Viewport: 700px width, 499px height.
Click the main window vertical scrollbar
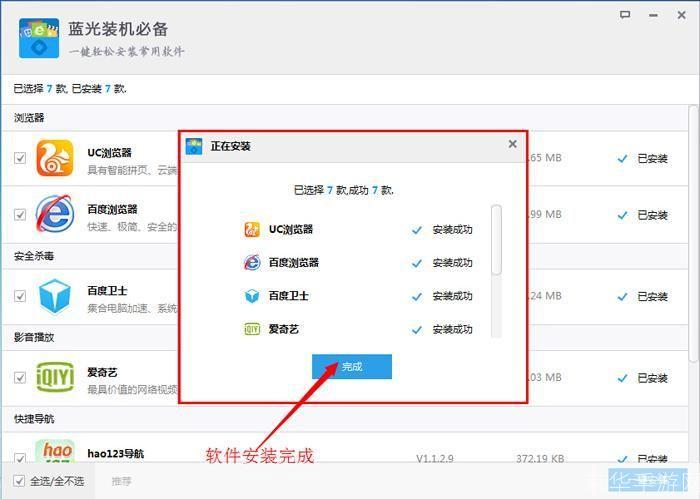693,233
